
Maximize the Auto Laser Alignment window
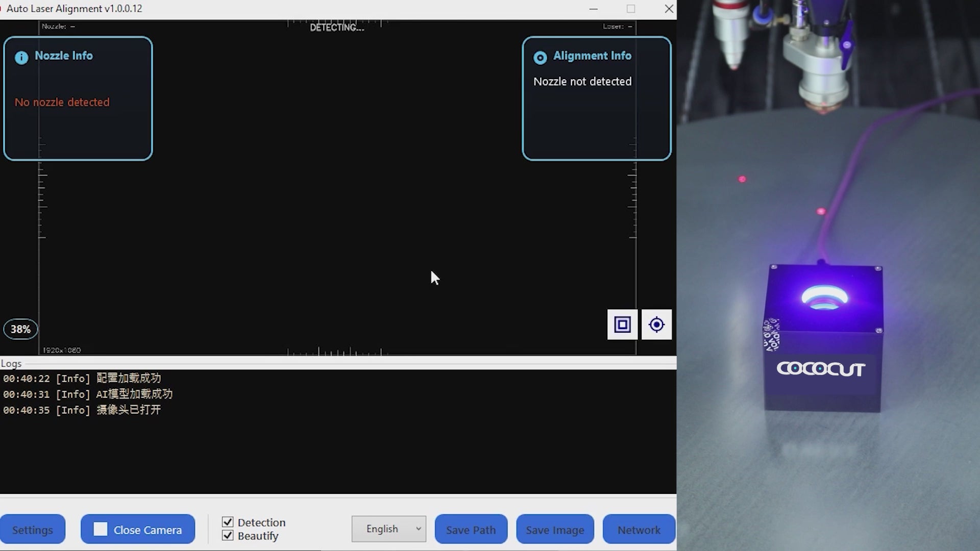pyautogui.click(x=631, y=9)
